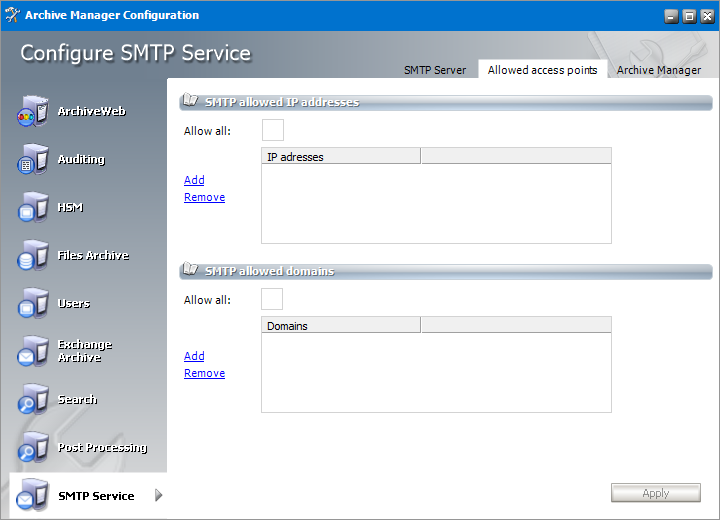Open the Users server icon
720x520 pixels.
[33, 303]
